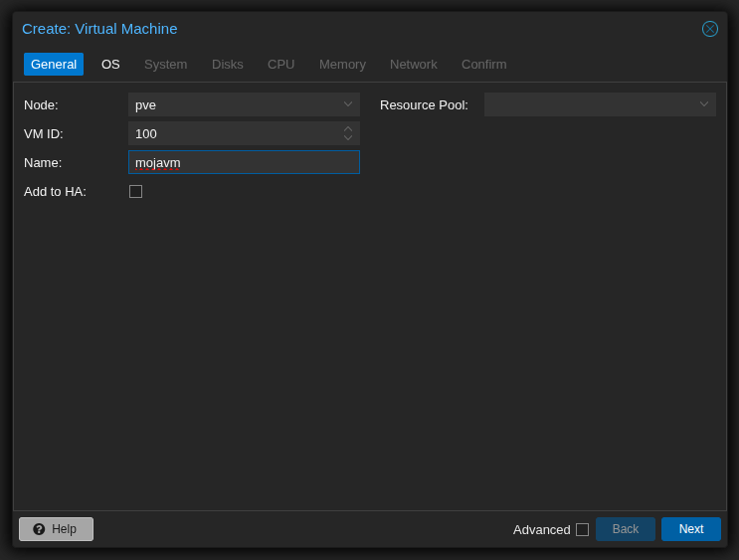This screenshot has height=560, width=739.
Task: Increase VM ID with up spinner arrow
Action: pos(348,129)
